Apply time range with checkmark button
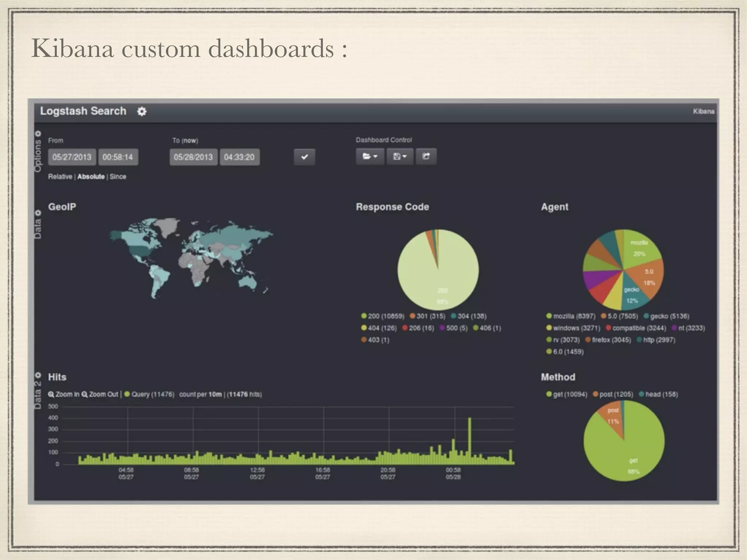Viewport: 747px width, 560px height. (304, 157)
